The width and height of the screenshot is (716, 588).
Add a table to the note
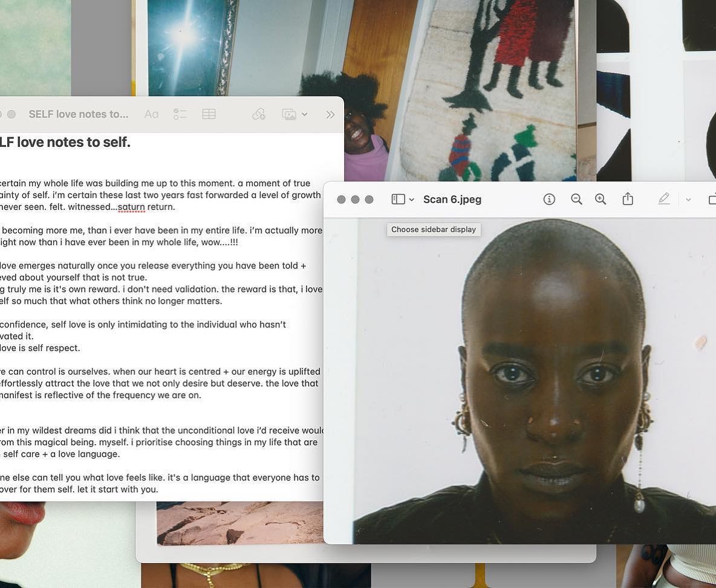pyautogui.click(x=209, y=114)
